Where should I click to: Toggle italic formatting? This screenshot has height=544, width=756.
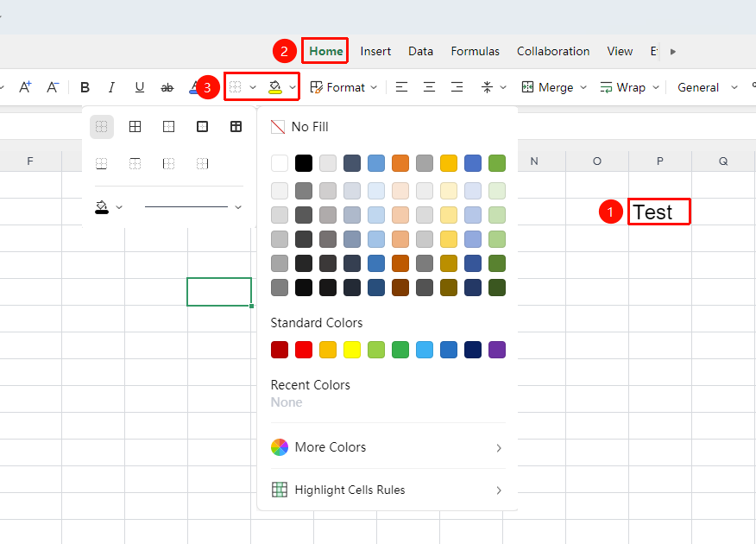(x=112, y=87)
